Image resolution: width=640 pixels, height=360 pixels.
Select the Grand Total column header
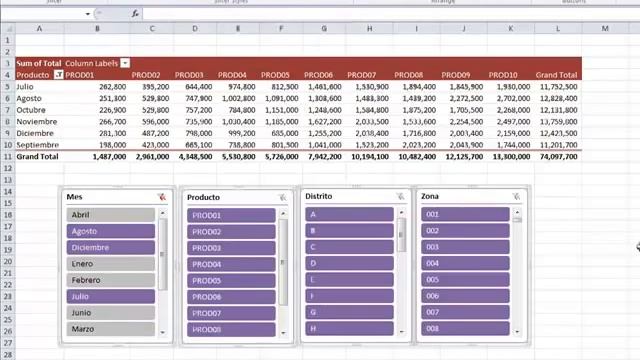(x=558, y=75)
